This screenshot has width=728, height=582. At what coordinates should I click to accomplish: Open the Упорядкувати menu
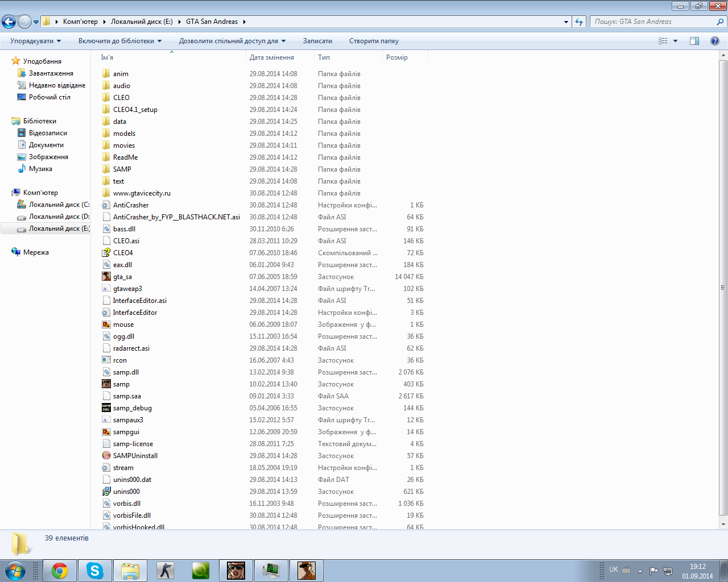[35, 41]
